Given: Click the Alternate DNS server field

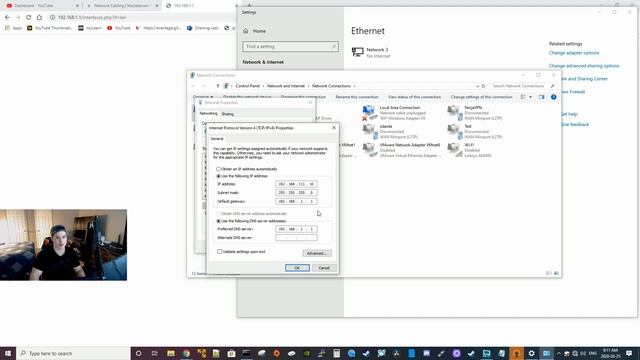Looking at the screenshot, I should (x=296, y=238).
